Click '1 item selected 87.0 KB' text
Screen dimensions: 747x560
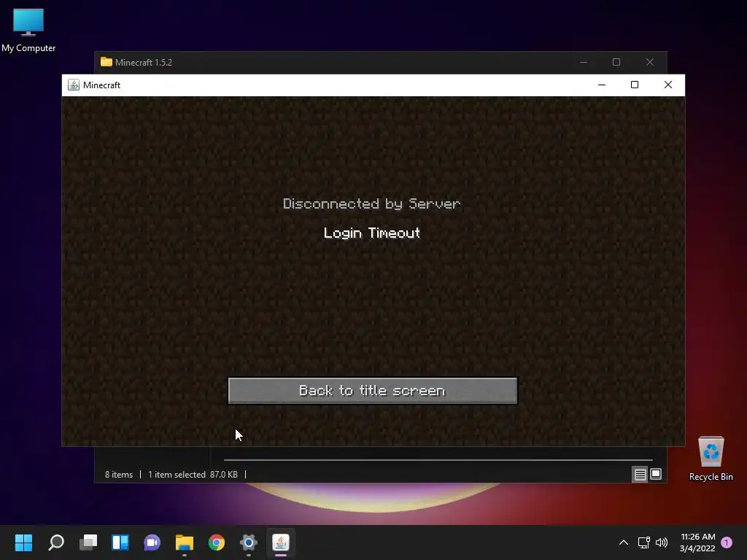pyautogui.click(x=193, y=475)
